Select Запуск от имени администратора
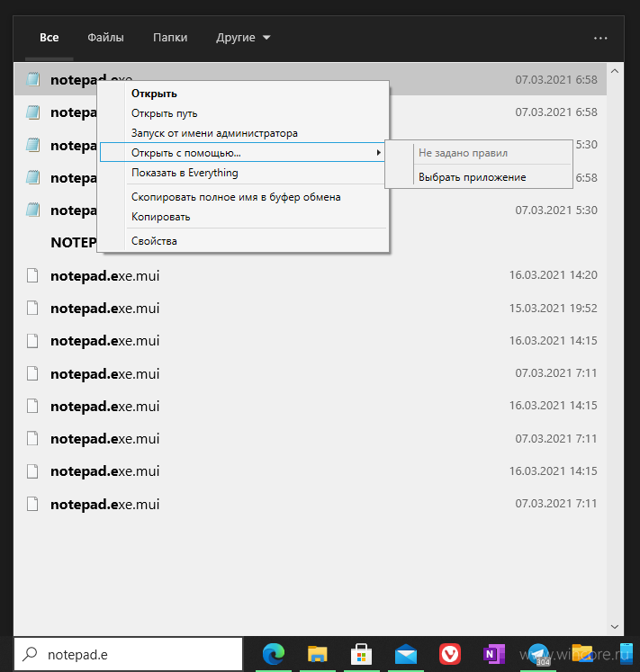The height and width of the screenshot is (672, 640). [x=214, y=133]
